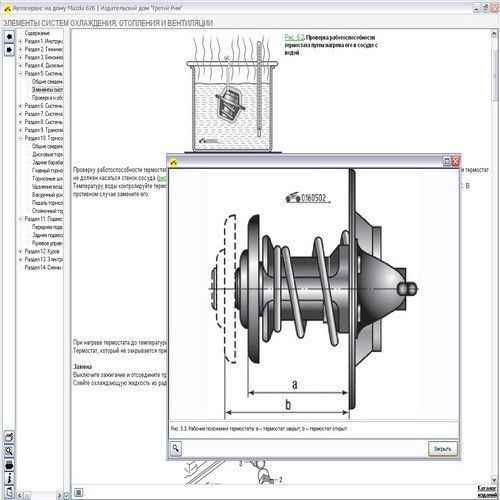Open 'Передняя подв...' tree item
Screen dimensions: 500x500
coord(47,227)
